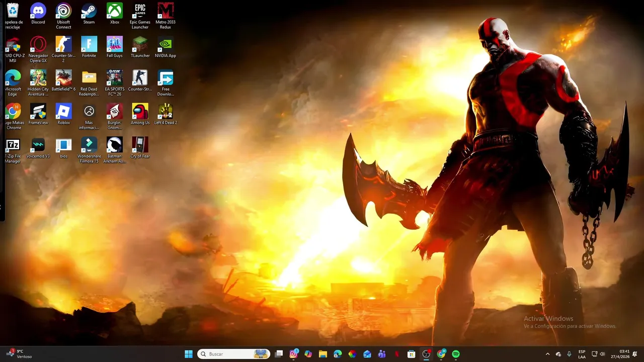Switch to Chrome in the taskbar
644x362 pixels.
pyautogui.click(x=441, y=354)
